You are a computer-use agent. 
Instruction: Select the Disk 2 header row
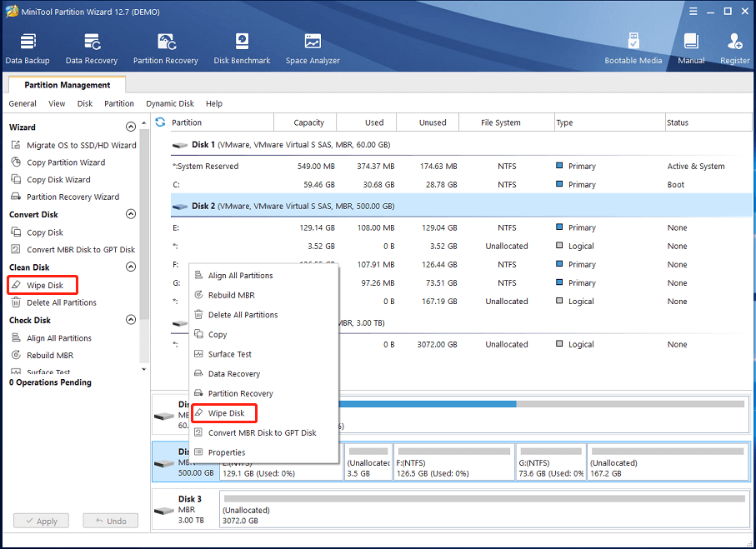point(462,206)
